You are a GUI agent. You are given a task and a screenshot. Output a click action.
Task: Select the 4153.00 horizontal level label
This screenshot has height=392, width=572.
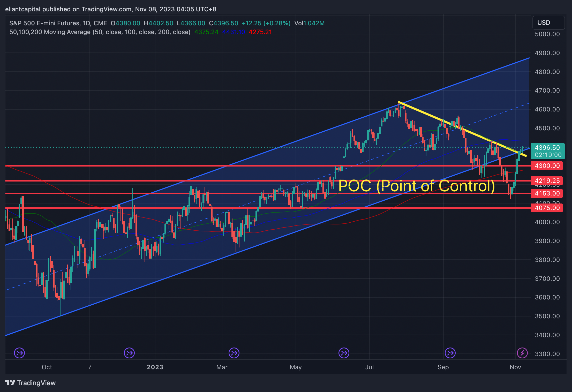coord(547,193)
